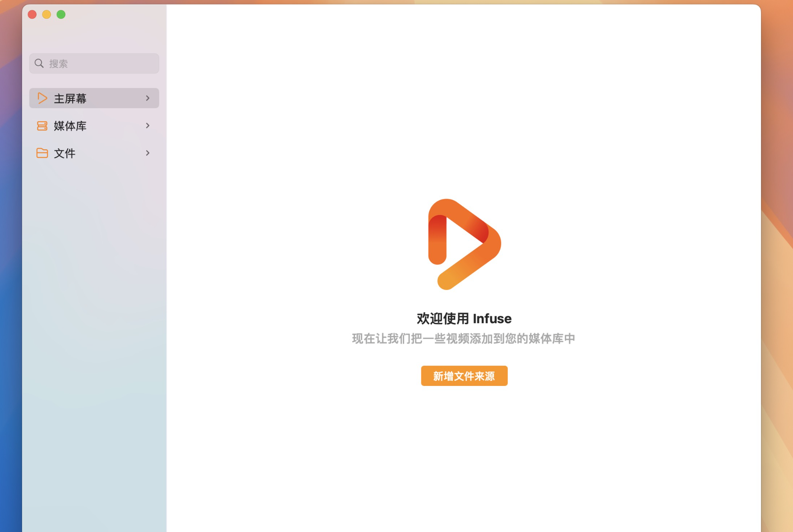Click the magnifying glass search icon

point(39,64)
